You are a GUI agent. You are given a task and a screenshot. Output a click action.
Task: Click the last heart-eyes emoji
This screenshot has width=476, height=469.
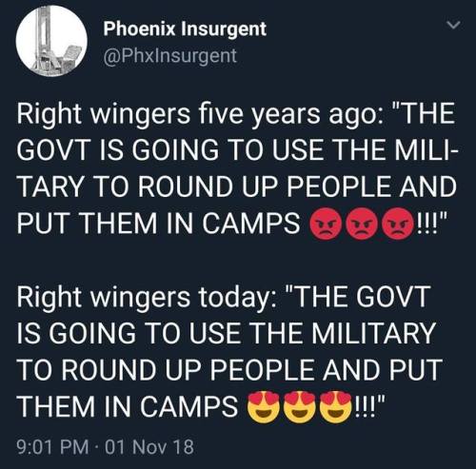(336, 406)
